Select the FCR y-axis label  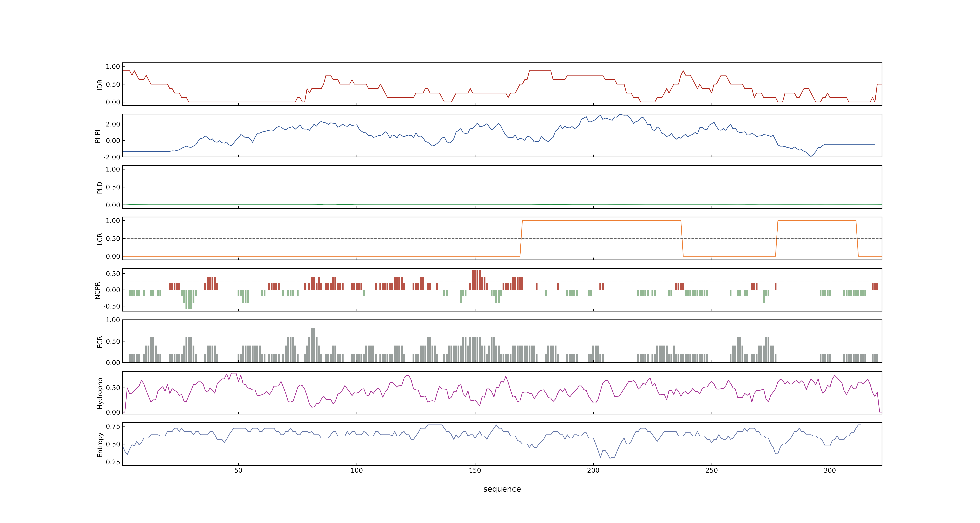[100, 341]
